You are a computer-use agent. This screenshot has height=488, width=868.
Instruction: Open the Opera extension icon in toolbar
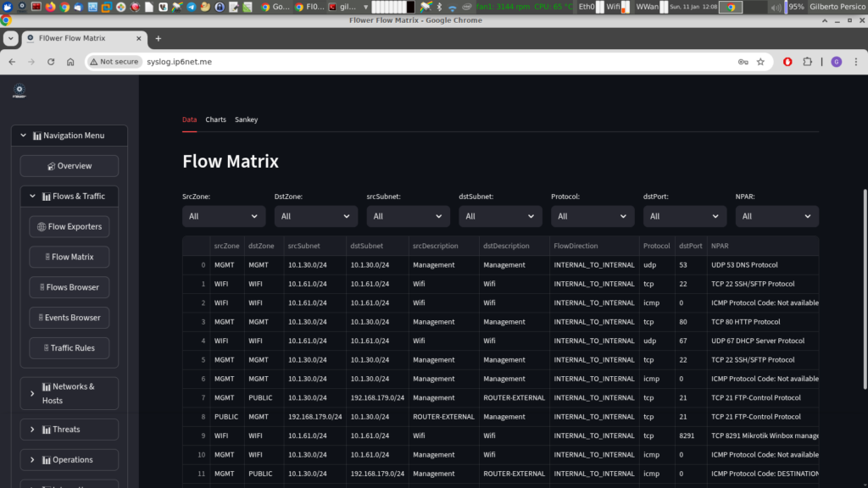pos(787,62)
